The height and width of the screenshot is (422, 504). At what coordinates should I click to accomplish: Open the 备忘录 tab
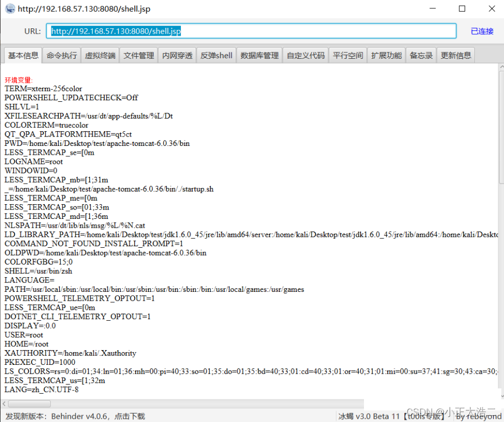coord(421,55)
